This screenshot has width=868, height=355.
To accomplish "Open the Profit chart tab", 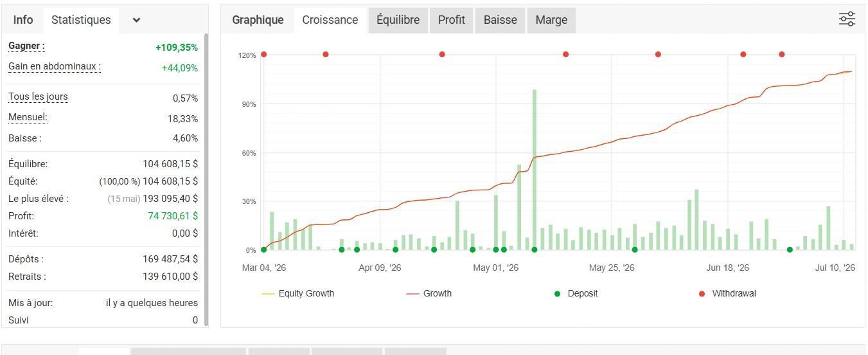I will [452, 20].
